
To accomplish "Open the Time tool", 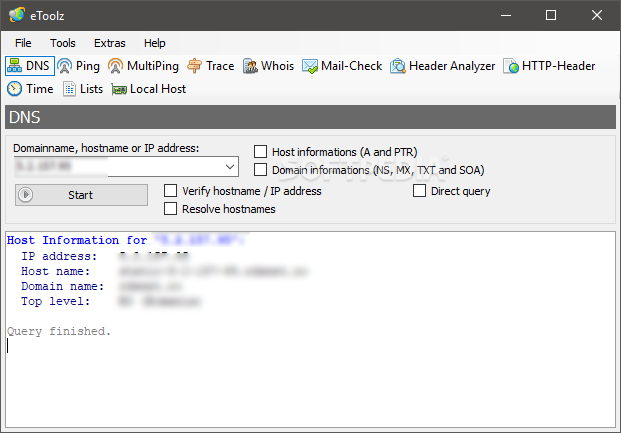I will pyautogui.click(x=30, y=89).
